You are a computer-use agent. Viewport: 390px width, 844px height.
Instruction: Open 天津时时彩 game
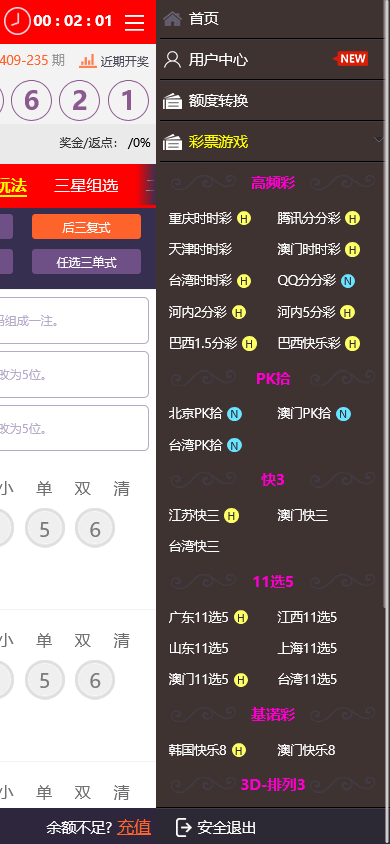tap(200, 250)
